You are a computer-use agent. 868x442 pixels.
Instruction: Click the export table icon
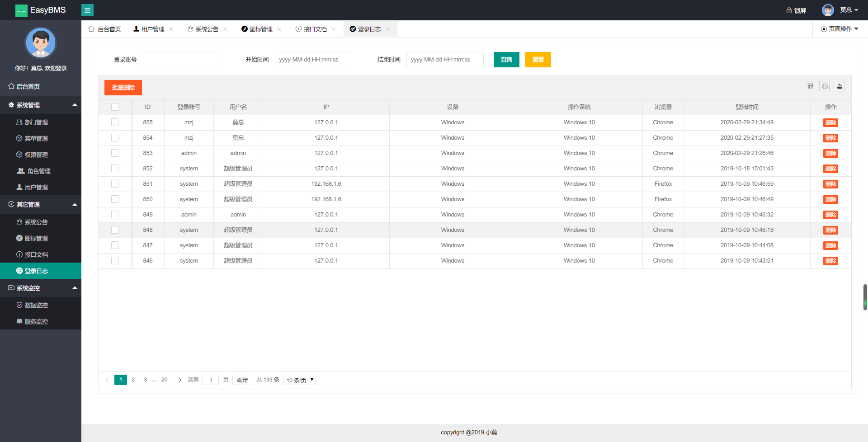[839, 86]
